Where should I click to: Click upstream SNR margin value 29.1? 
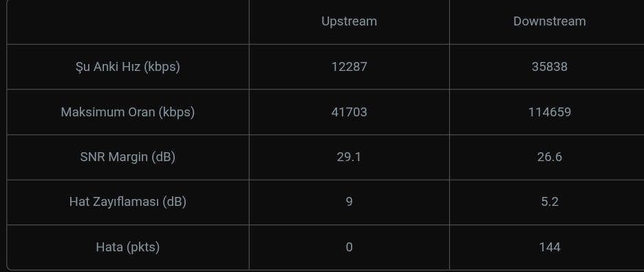(x=349, y=157)
